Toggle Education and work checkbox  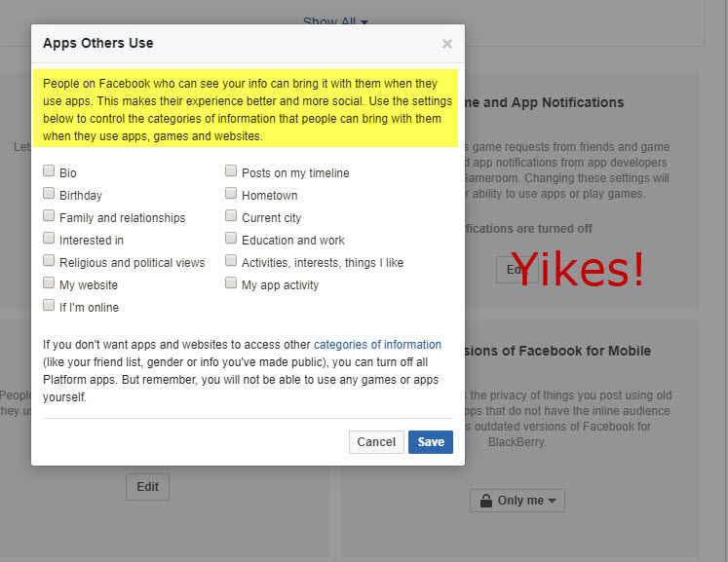231,238
